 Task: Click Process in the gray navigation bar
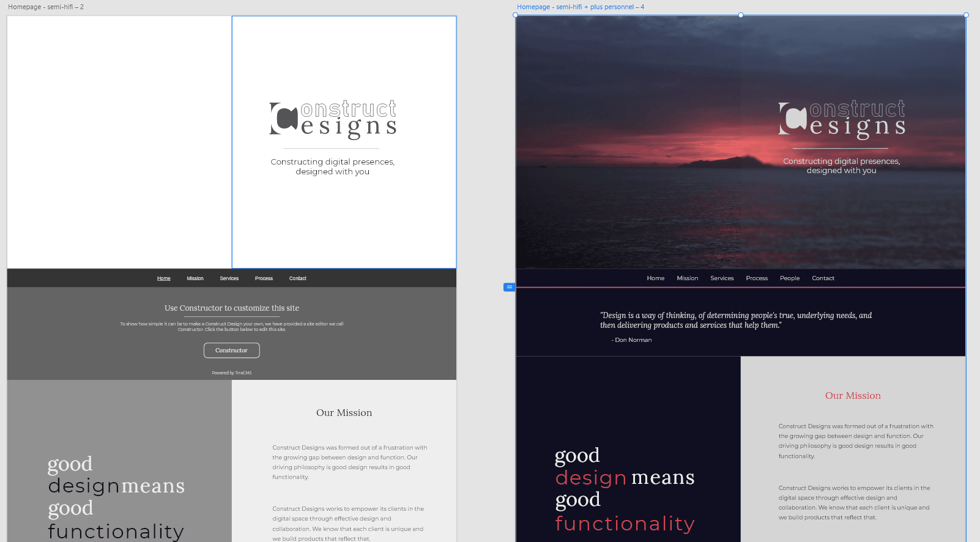pos(264,278)
